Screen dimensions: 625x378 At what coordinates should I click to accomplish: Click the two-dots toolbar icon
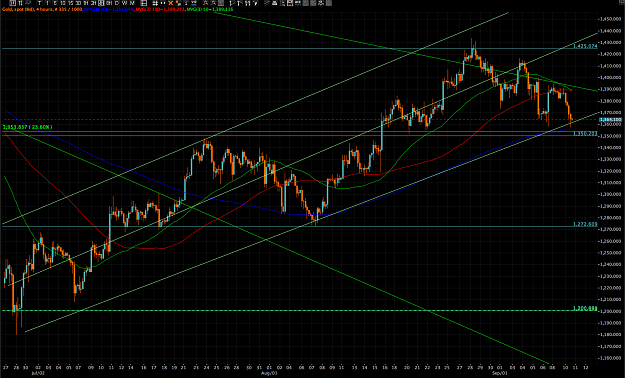tap(163, 3)
